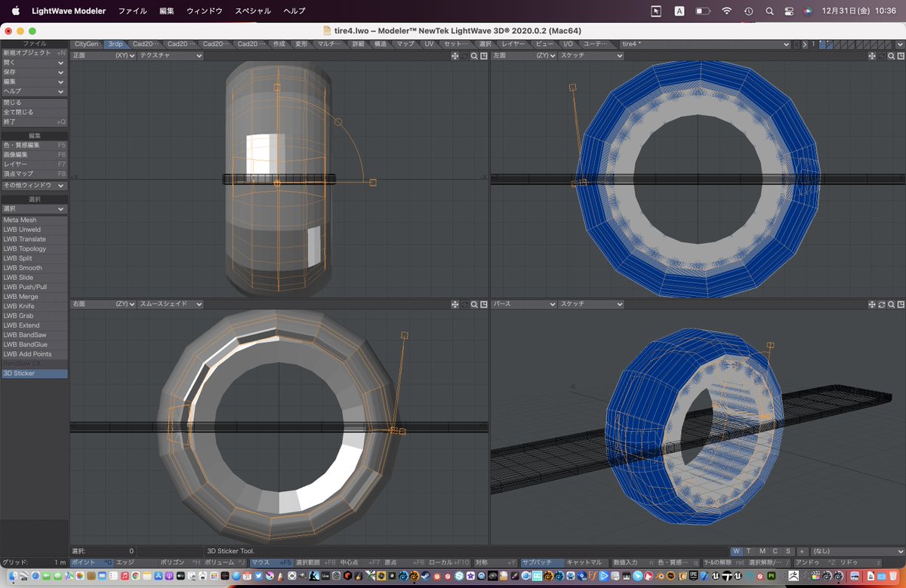Click the zoom magnifier in the 左面 viewport
Image resolution: width=906 pixels, height=588 pixels.
click(x=891, y=56)
